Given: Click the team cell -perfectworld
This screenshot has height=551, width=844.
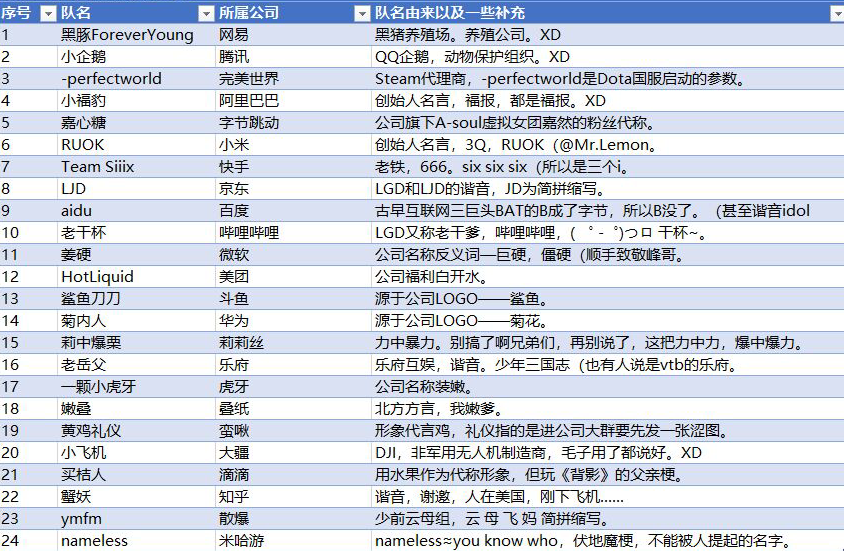Looking at the screenshot, I should click(136, 79).
